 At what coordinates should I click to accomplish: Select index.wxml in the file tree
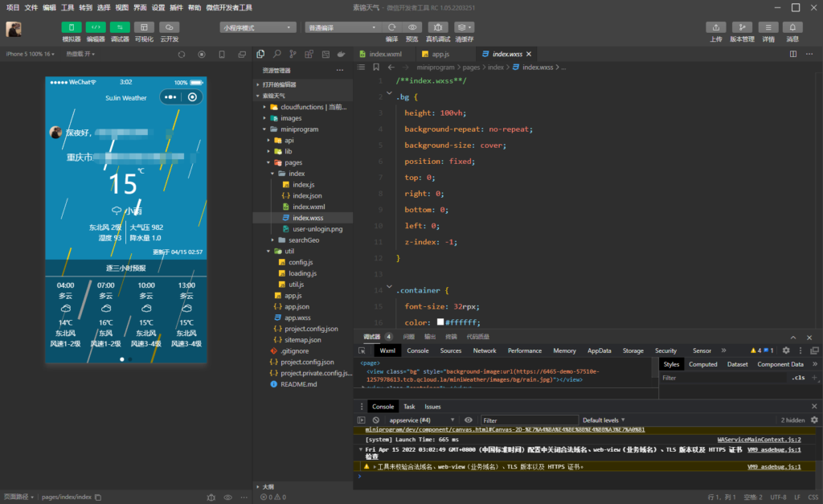click(310, 207)
